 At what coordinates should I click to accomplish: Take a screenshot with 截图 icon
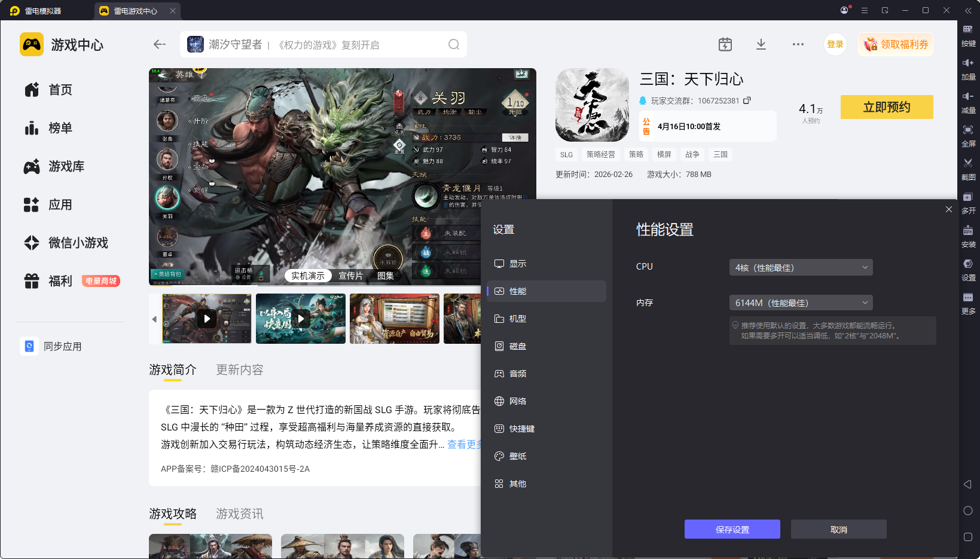tap(968, 170)
